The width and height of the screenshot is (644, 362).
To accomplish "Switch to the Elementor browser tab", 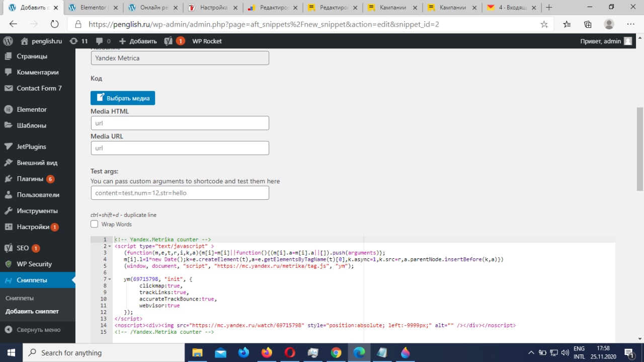I will click(x=93, y=8).
